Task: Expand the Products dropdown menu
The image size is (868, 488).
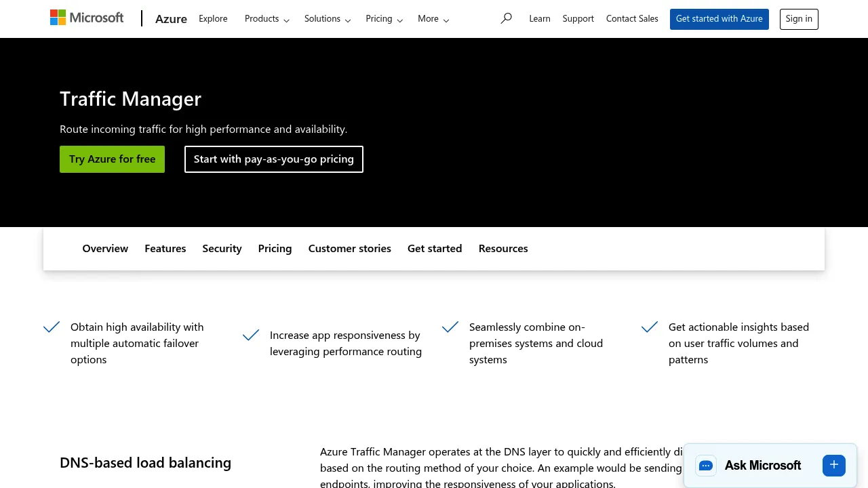Action: click(x=267, y=19)
